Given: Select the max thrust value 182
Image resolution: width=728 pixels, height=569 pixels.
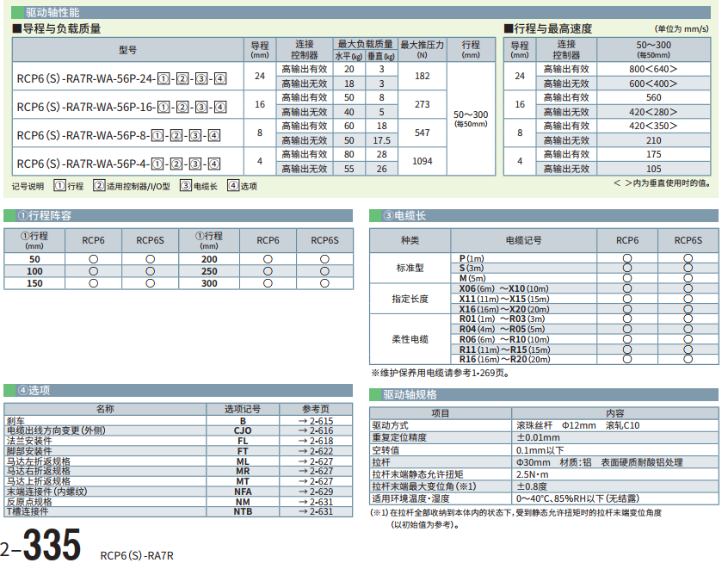Looking at the screenshot, I should click(422, 76).
